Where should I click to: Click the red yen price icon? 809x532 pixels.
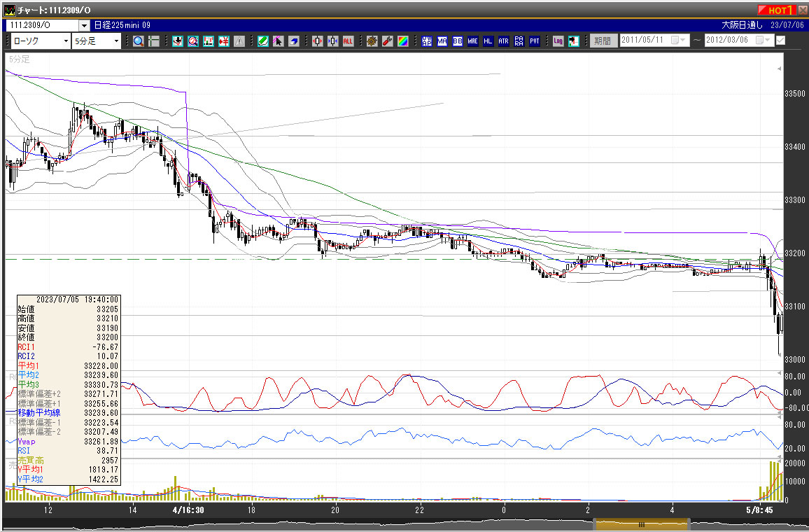tap(224, 41)
